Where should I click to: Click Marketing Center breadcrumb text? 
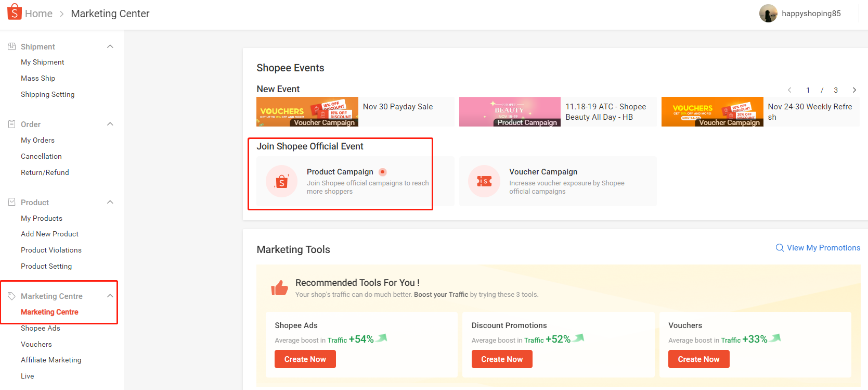(x=110, y=14)
